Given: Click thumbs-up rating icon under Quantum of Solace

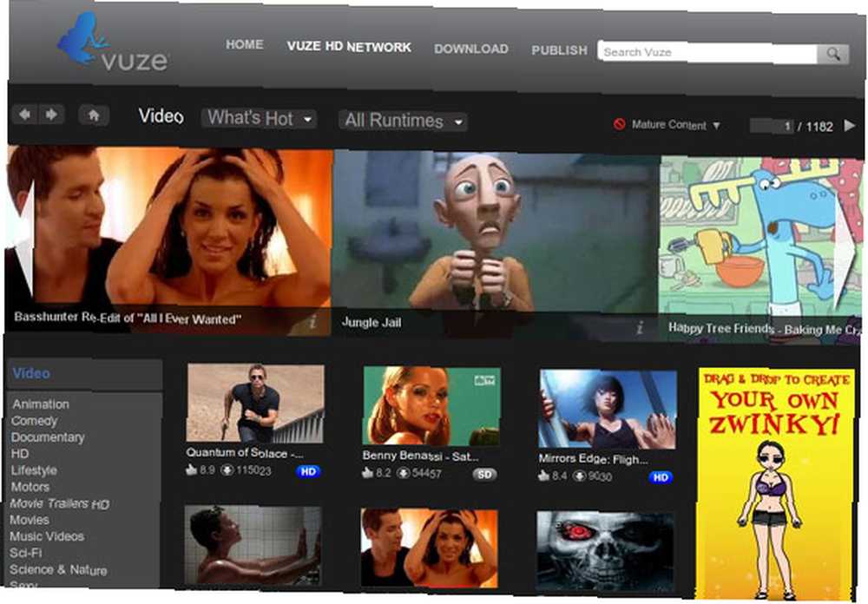Looking at the screenshot, I should (192, 469).
